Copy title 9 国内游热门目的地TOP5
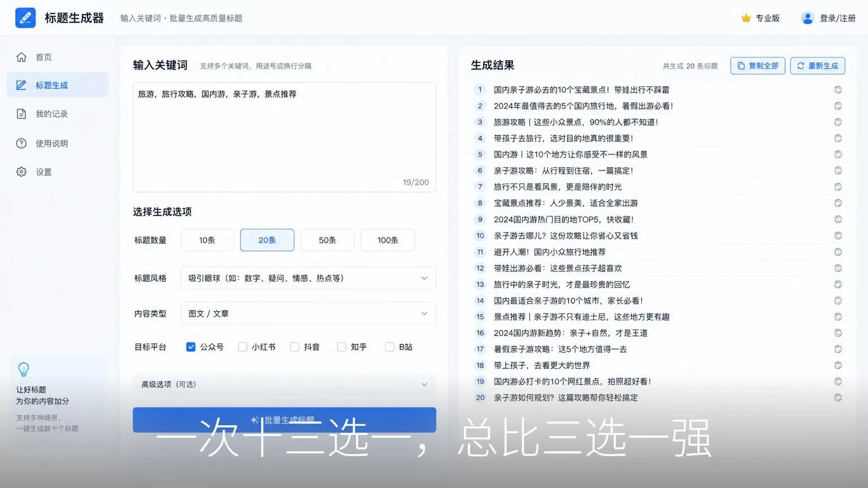The image size is (868, 488). click(838, 219)
